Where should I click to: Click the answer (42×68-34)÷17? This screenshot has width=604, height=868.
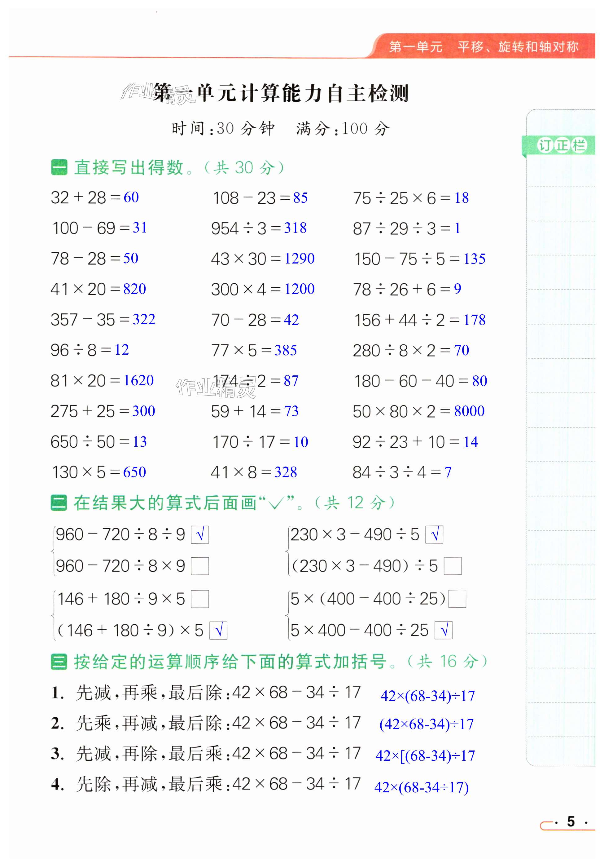[x=426, y=724]
